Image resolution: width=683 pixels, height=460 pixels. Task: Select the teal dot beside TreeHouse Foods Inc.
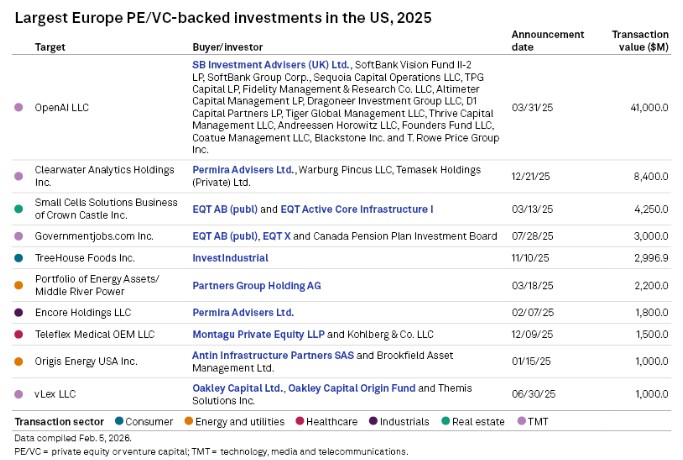(x=19, y=257)
